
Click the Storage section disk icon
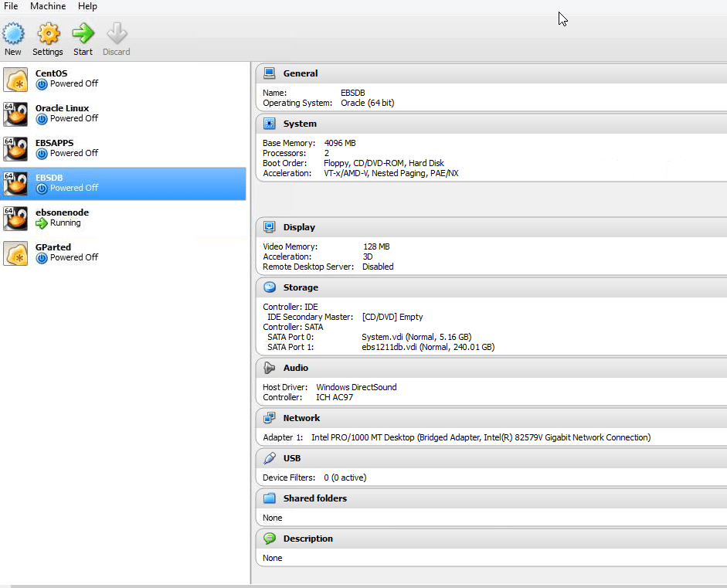[270, 287]
